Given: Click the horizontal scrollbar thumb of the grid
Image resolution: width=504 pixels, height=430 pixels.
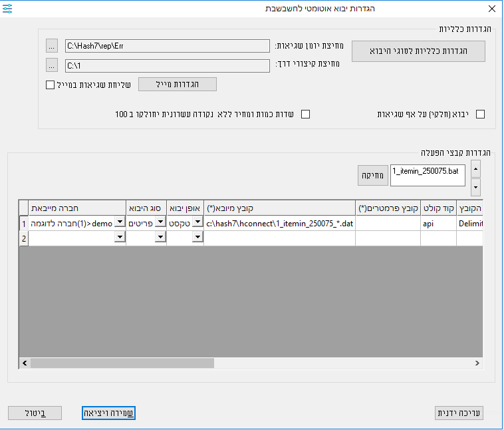Looking at the screenshot, I should [x=122, y=363].
